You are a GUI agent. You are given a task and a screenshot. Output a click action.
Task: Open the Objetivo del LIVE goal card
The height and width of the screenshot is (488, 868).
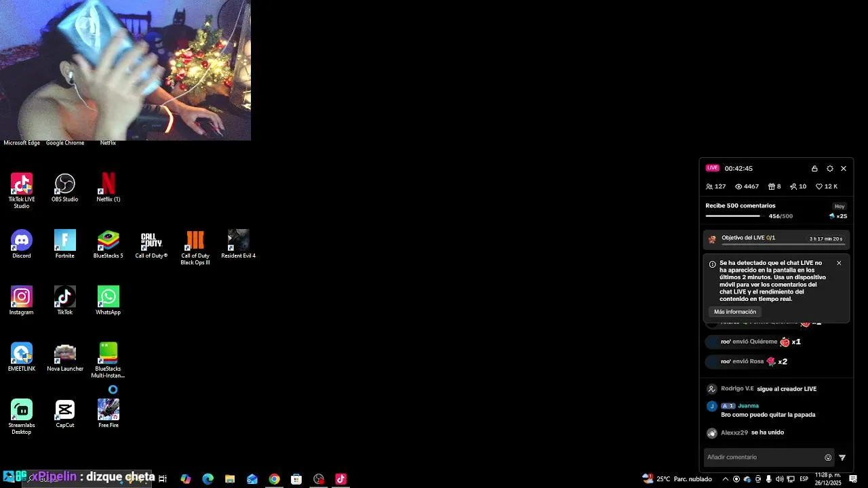(x=776, y=239)
